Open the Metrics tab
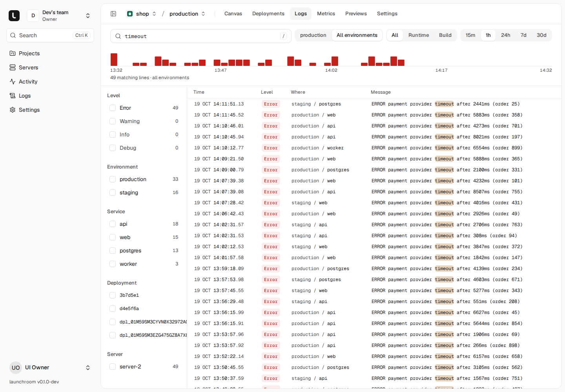565x392 pixels. 326,14
